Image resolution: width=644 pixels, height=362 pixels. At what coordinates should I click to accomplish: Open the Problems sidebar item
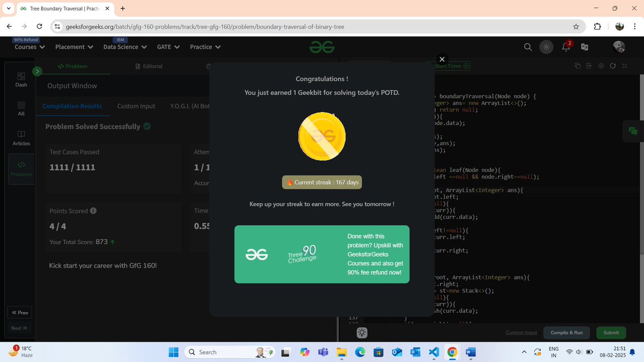(21, 169)
